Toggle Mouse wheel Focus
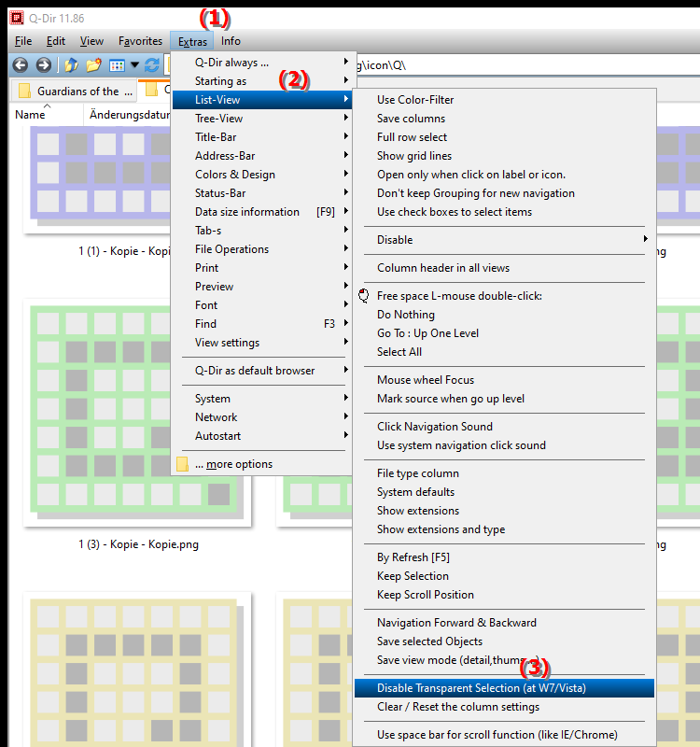Screen dimensions: 700x747 click(504, 380)
